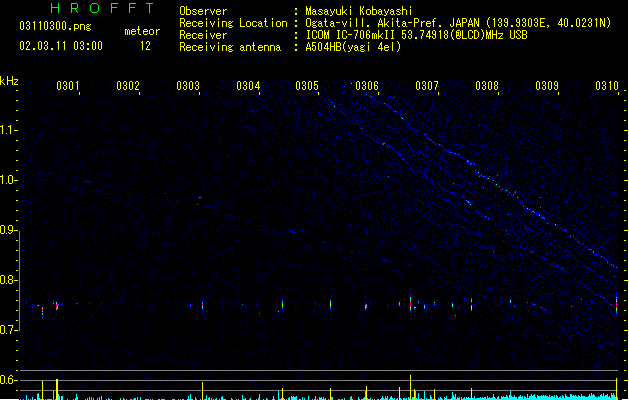
Task: Select observer name Masayuki Kobayashi
Action: click(x=359, y=11)
